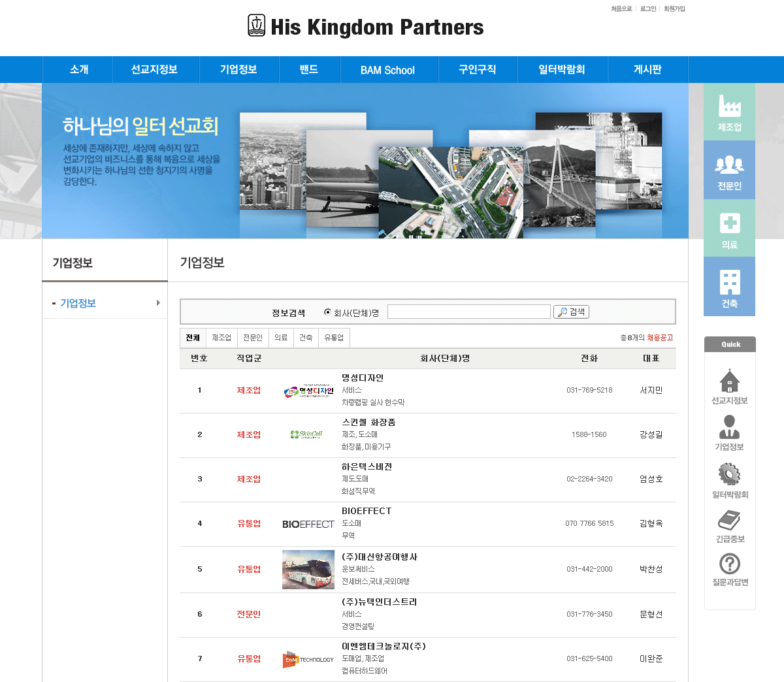
Task: Click phone number 031-769-5218
Action: tap(589, 391)
